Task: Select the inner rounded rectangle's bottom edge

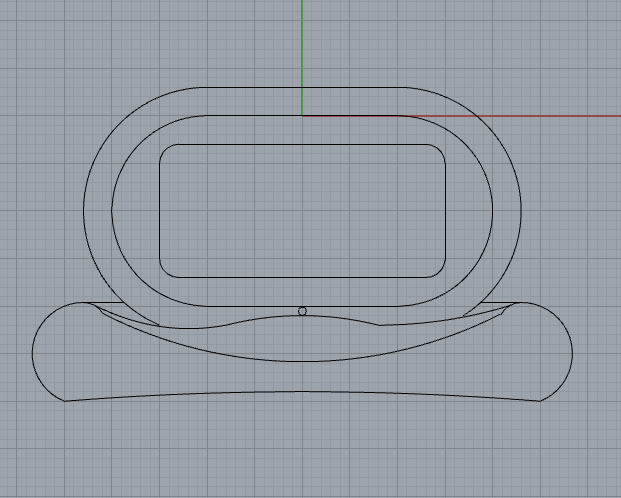Action: (x=302, y=277)
